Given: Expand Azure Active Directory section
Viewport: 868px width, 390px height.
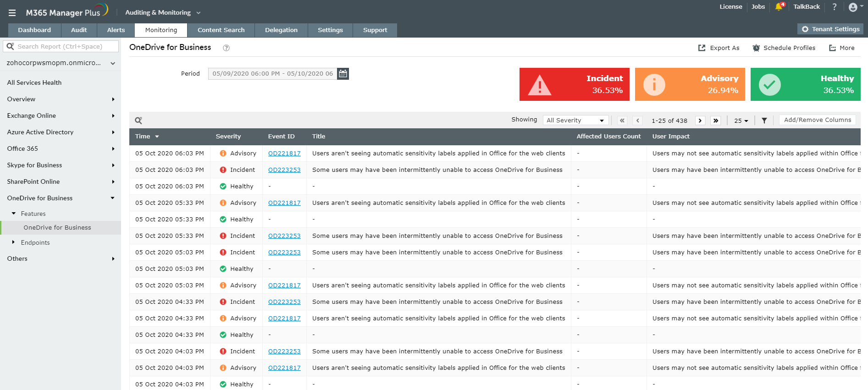Looking at the screenshot, I should (x=61, y=132).
